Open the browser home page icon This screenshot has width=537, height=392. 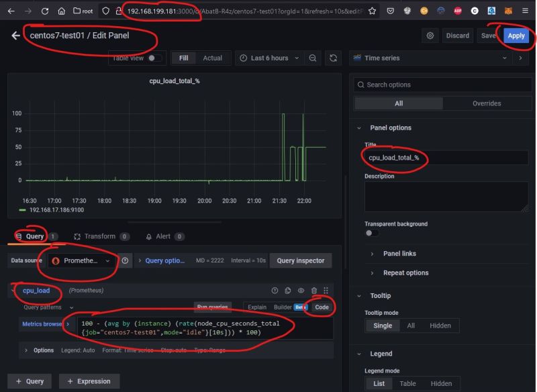[61, 11]
